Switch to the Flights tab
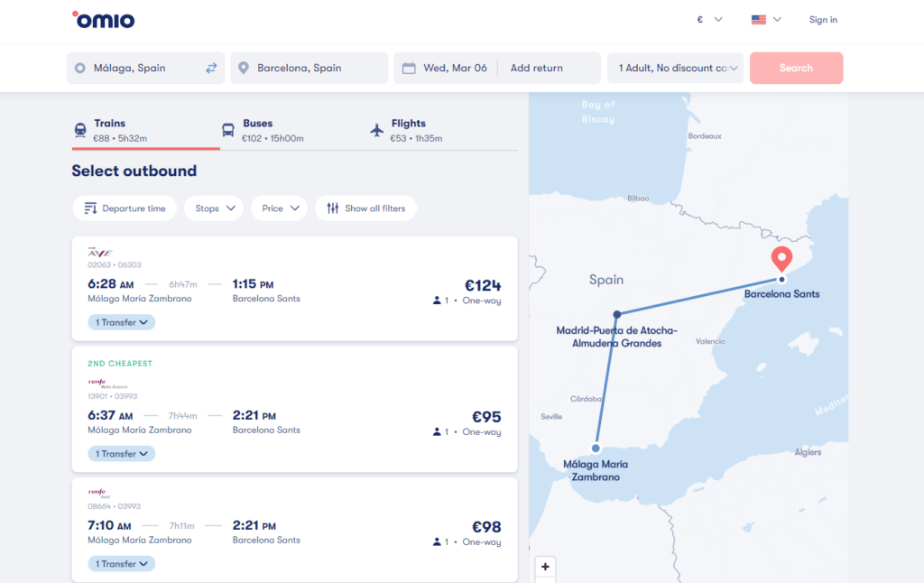The width and height of the screenshot is (924, 583). pos(442,130)
